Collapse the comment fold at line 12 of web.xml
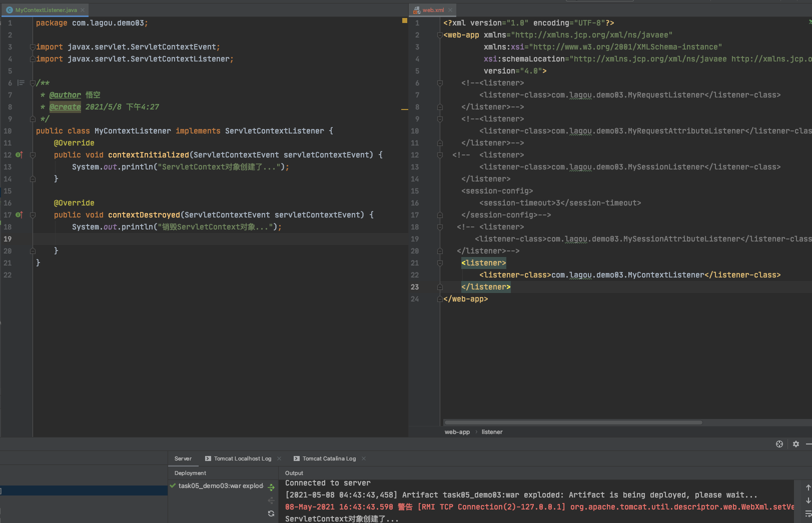Screen dimensions: 812x523 [x=440, y=155]
